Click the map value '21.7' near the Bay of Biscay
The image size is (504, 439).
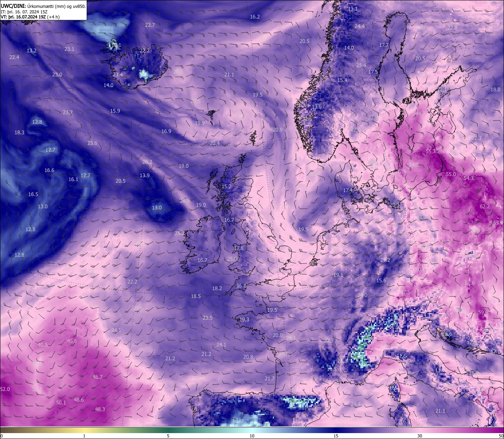coord(269,378)
